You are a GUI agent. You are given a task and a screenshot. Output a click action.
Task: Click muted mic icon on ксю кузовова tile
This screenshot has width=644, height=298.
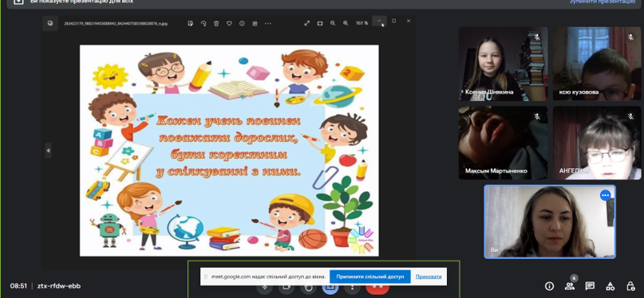631,37
